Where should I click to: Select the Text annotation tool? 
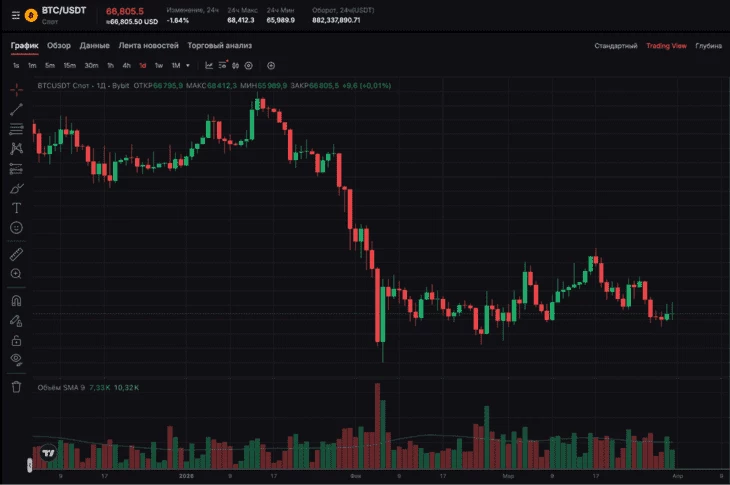click(16, 208)
